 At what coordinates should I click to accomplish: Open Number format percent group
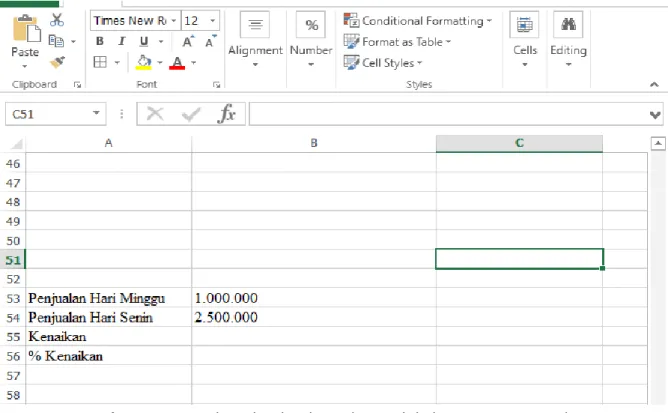[x=311, y=24]
